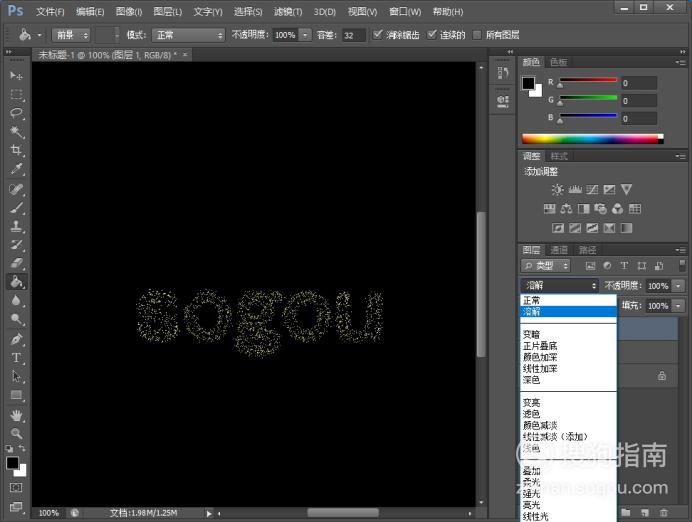Switch to the Paths tab

[x=587, y=250]
